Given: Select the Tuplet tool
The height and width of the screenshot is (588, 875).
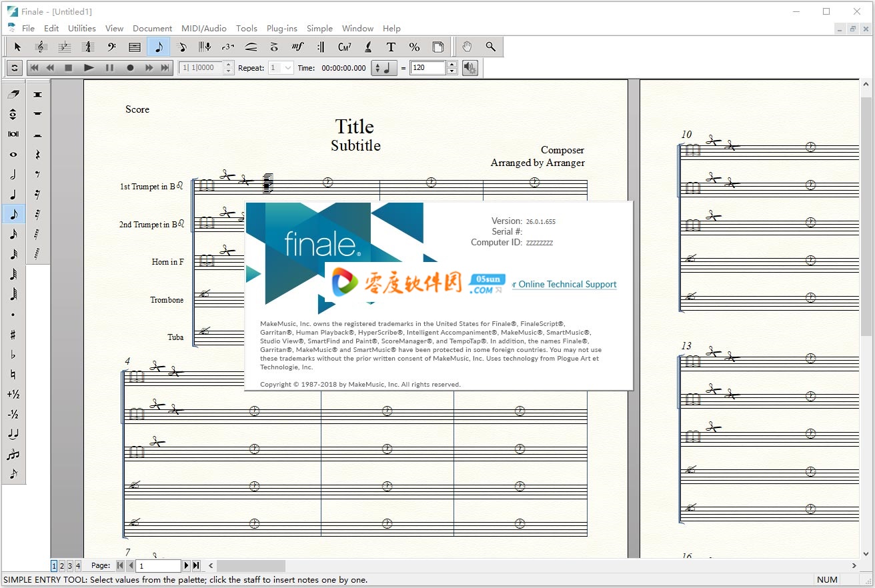Looking at the screenshot, I should [x=228, y=47].
